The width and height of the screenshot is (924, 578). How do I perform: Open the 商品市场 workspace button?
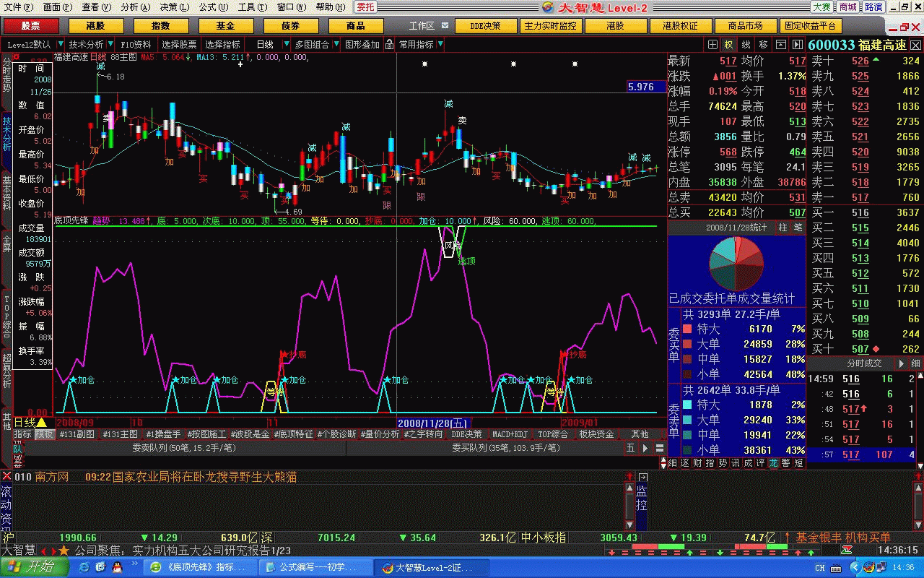click(x=745, y=25)
